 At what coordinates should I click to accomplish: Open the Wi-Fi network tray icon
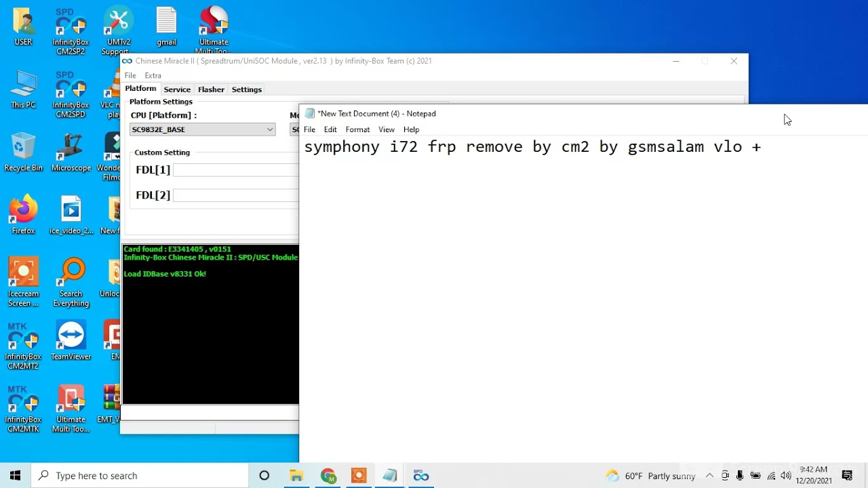click(771, 475)
